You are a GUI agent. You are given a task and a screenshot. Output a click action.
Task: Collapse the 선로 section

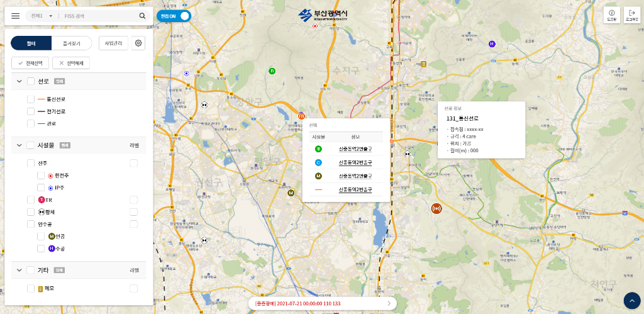19,81
